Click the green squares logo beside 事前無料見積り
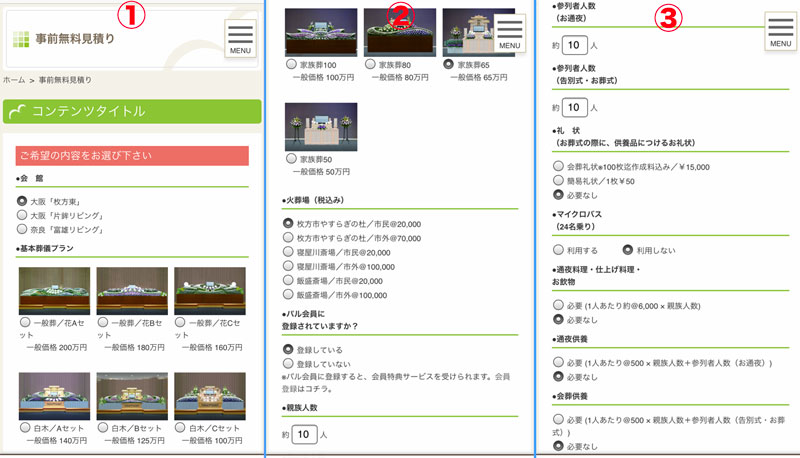The height and width of the screenshot is (458, 800). click(x=21, y=40)
